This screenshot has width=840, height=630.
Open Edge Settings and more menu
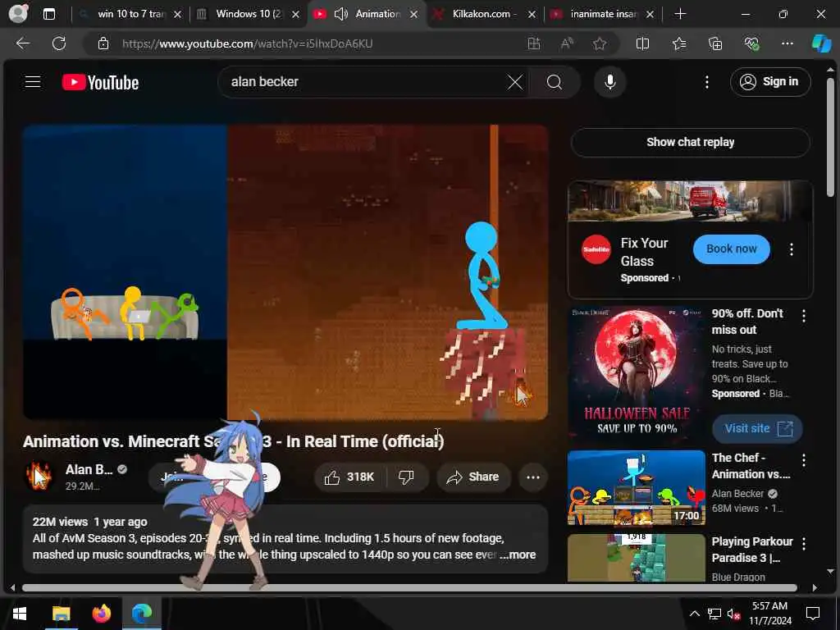coord(787,43)
